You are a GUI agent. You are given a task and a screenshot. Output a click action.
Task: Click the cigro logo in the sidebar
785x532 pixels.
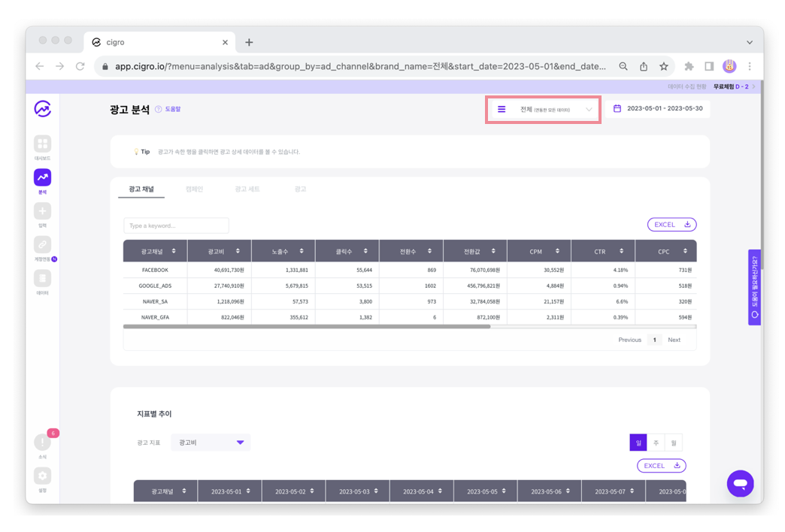pos(43,109)
